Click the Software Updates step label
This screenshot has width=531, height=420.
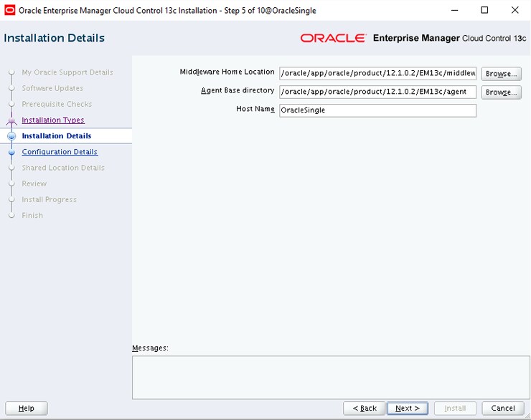tap(52, 88)
